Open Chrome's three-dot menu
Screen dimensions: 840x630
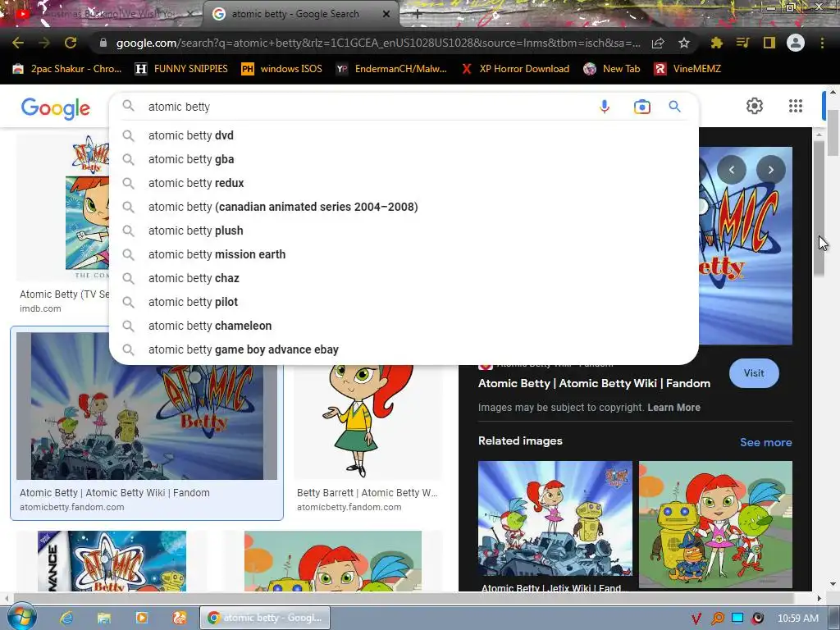tap(822, 43)
